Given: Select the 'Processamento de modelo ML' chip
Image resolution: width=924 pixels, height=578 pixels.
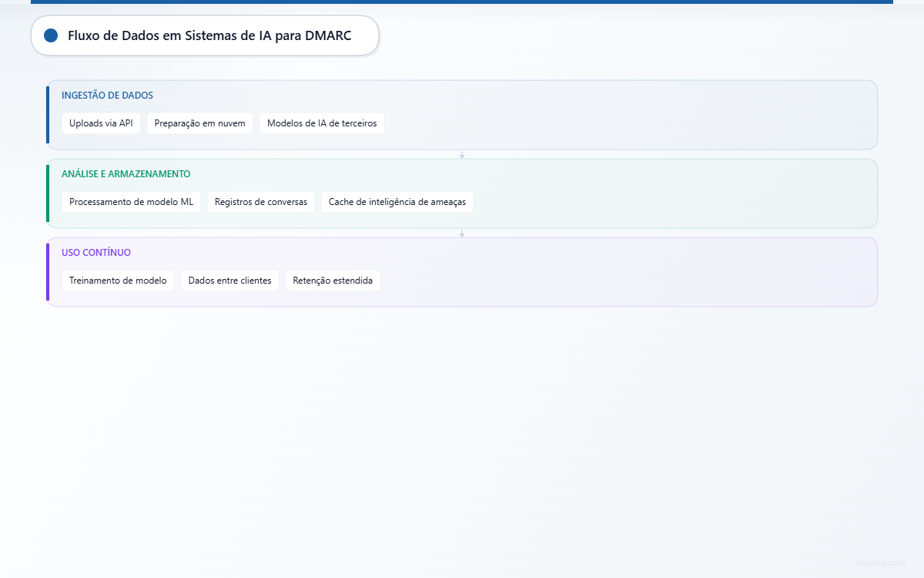Looking at the screenshot, I should pos(131,202).
